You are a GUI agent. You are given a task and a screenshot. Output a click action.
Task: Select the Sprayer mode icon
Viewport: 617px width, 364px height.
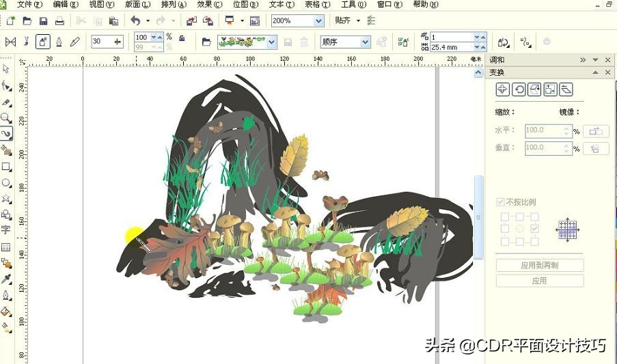click(43, 41)
